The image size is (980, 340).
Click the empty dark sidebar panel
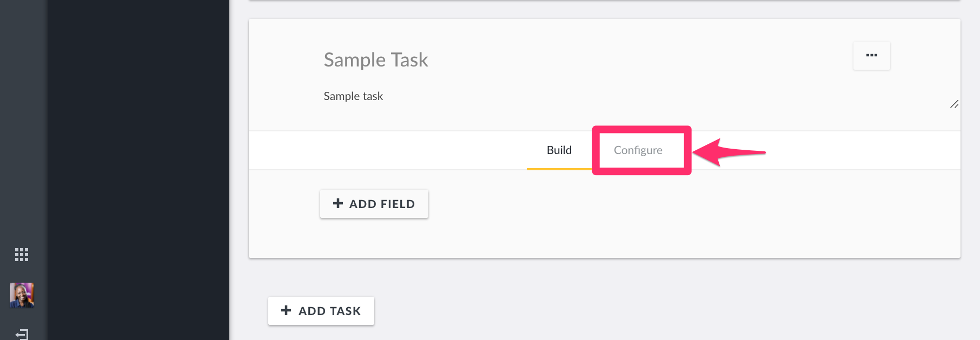tap(138, 170)
